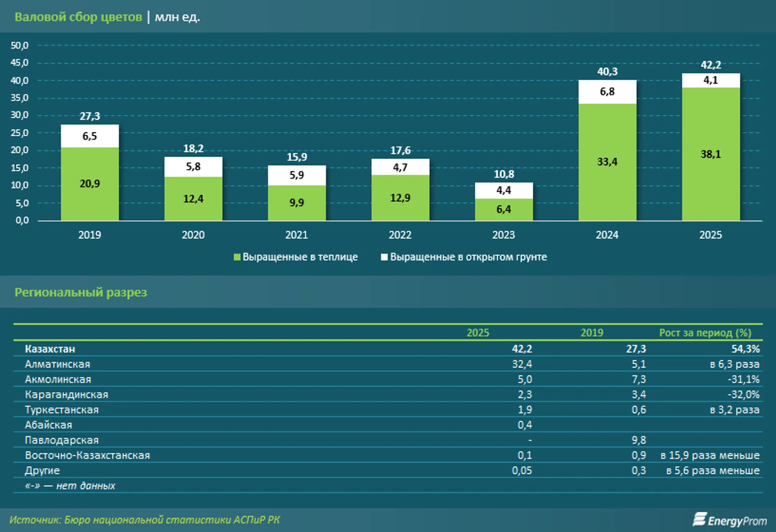The height and width of the screenshot is (532, 776).
Task: Click the Туркестанская region name
Action: point(61,410)
